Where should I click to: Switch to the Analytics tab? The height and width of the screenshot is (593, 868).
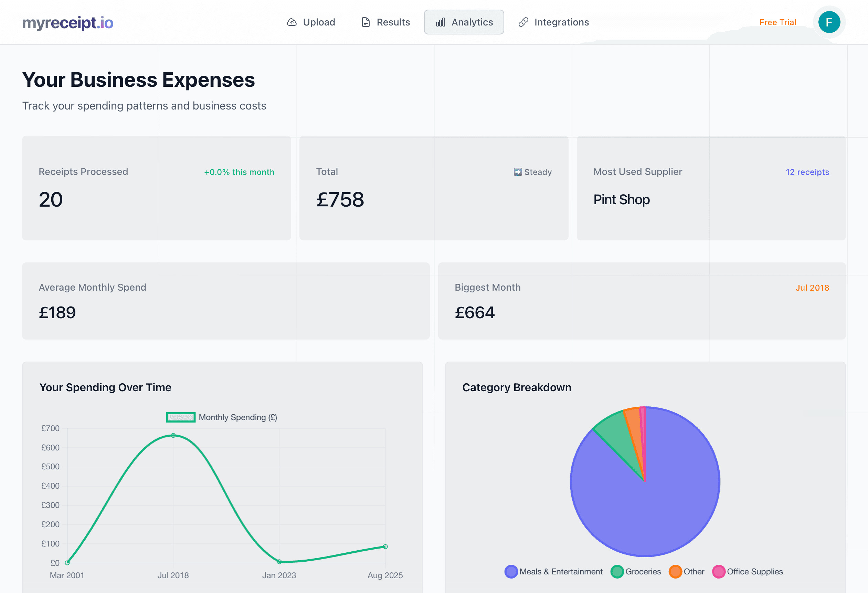(464, 22)
